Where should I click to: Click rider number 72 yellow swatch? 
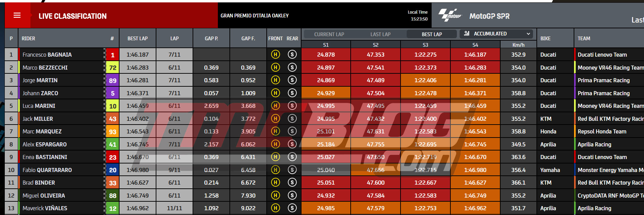coord(113,68)
